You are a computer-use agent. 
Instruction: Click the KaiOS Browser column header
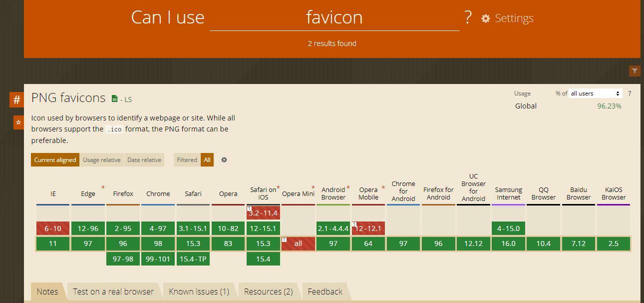614,193
